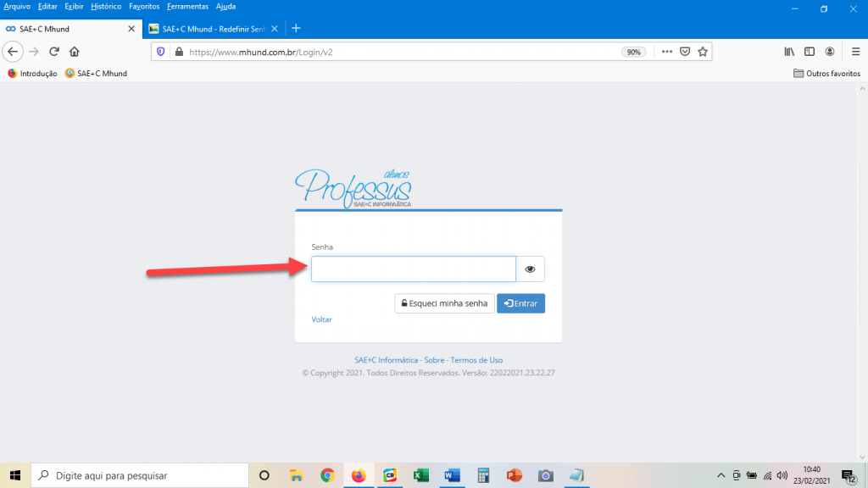Reset the 90% zoom indicator
The image size is (868, 488).
point(633,52)
